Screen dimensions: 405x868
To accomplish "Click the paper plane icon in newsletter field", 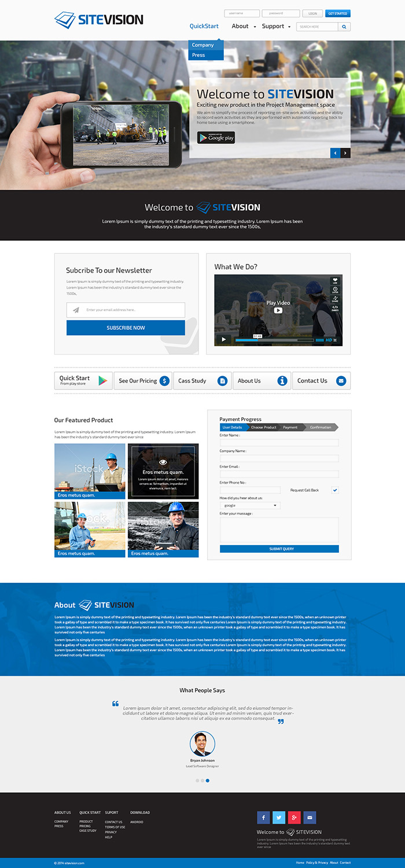I will (x=76, y=310).
